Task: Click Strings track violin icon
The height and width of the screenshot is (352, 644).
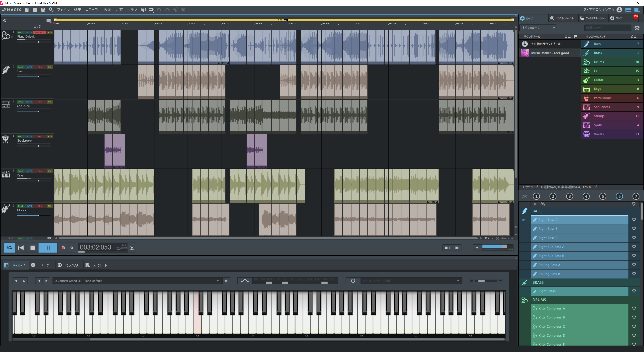Action: click(x=6, y=209)
